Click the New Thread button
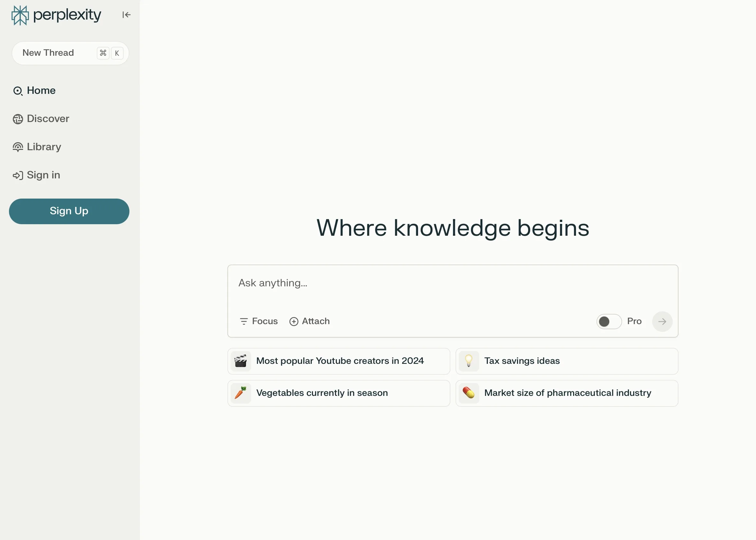The image size is (756, 540). [x=70, y=53]
